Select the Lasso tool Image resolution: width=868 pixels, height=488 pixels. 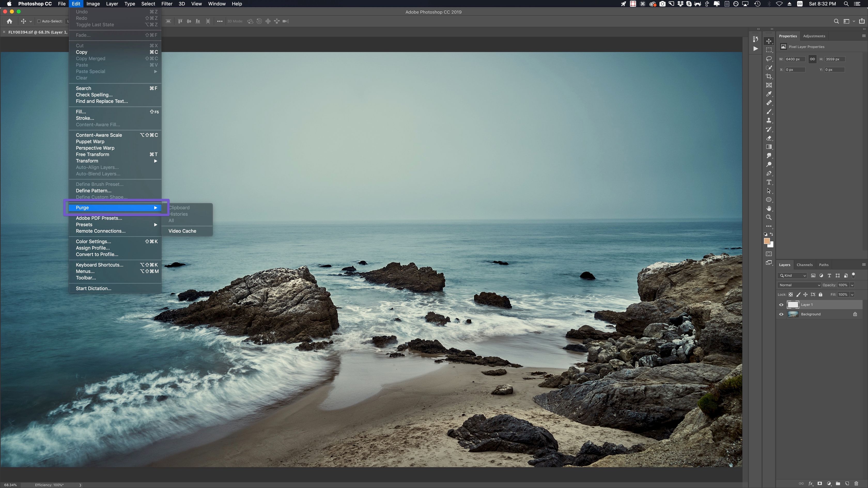coord(769,59)
